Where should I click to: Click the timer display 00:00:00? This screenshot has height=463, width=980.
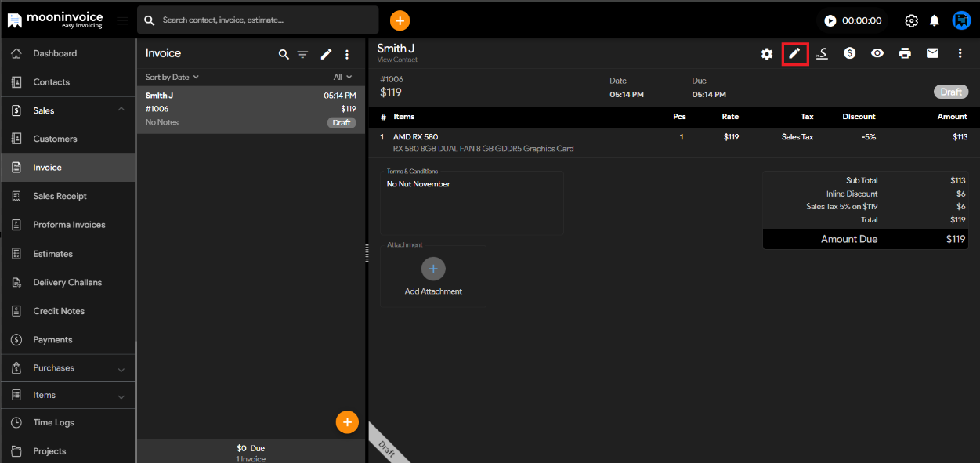[862, 21]
